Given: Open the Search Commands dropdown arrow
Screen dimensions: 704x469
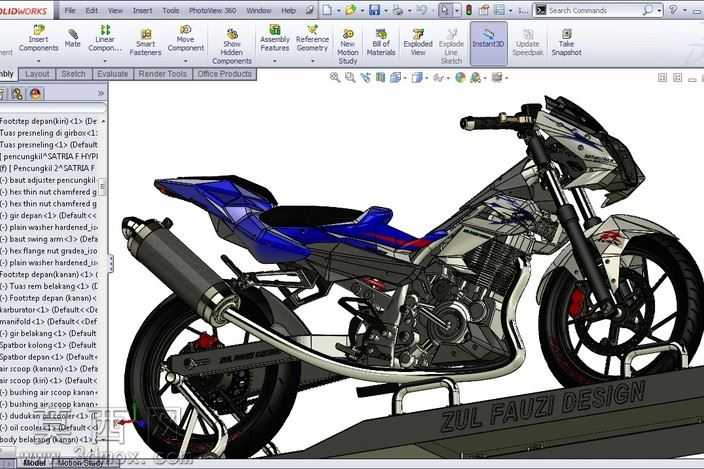Looking at the screenshot, I should tap(659, 10).
